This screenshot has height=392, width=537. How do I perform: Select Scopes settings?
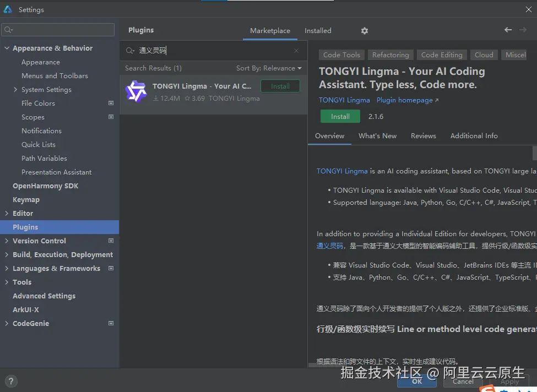33,117
